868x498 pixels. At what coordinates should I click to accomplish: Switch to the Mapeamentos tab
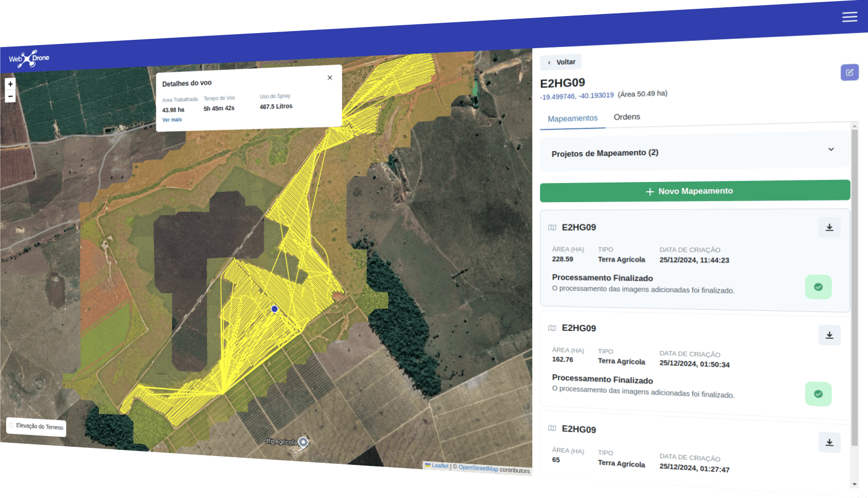coord(573,118)
